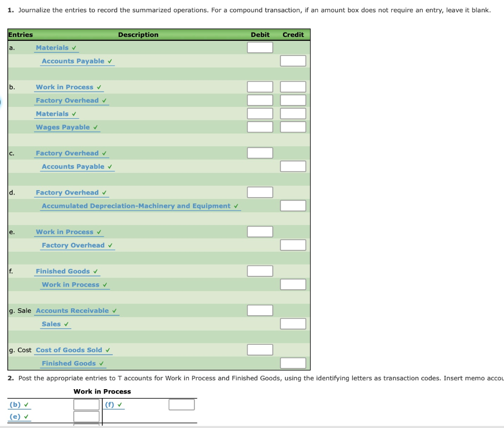The image size is (504, 431).
Task: Click debit box for Materials in entry b
Action: [260, 114]
